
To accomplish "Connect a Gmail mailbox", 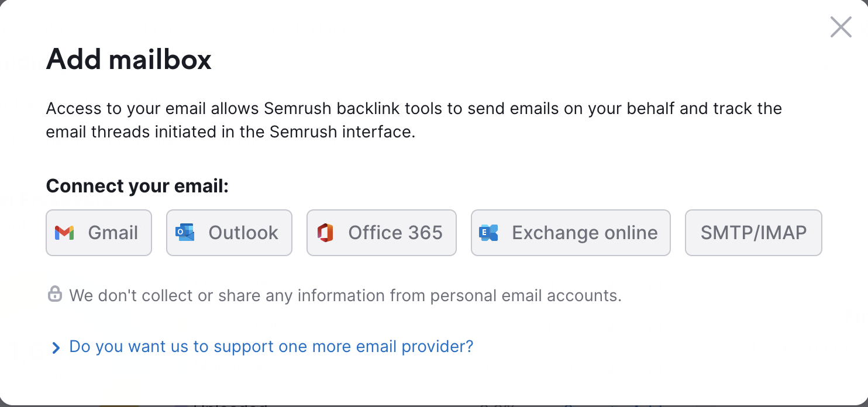I will click(x=99, y=233).
